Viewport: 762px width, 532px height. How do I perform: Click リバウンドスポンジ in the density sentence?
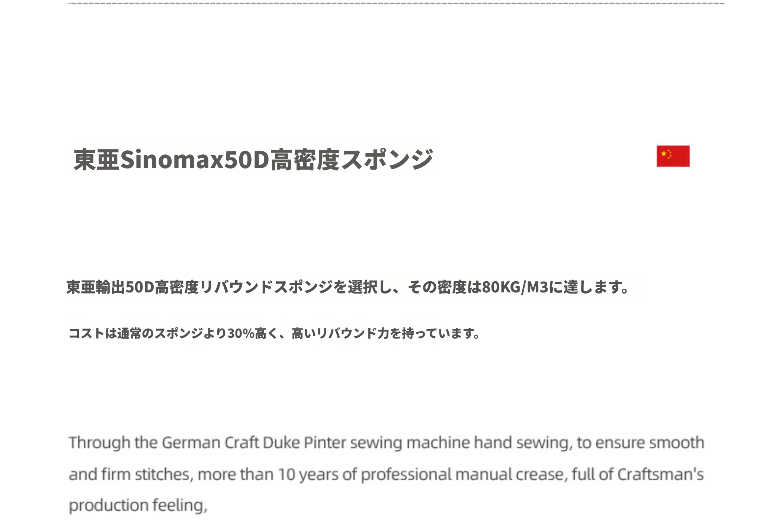pos(266,287)
